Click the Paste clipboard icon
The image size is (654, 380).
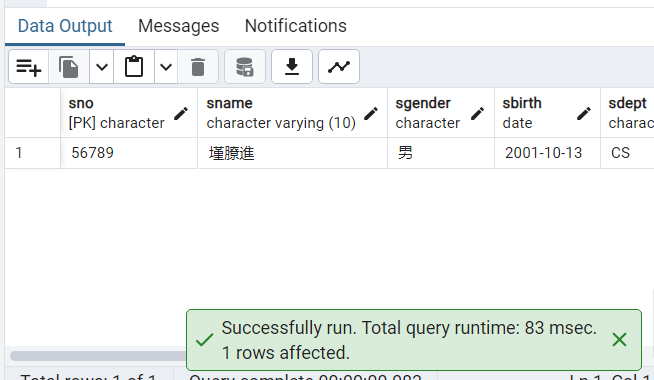point(134,67)
